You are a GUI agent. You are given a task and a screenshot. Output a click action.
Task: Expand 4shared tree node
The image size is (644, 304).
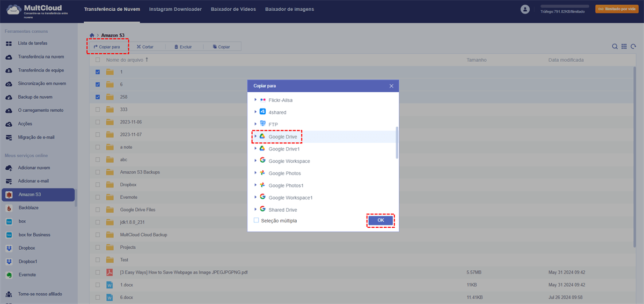[255, 112]
